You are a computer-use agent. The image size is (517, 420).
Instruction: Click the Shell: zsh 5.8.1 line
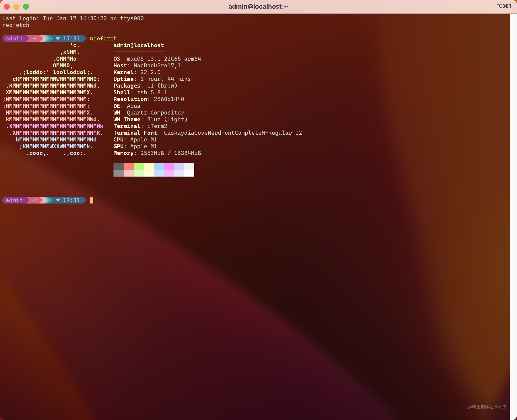(140, 92)
